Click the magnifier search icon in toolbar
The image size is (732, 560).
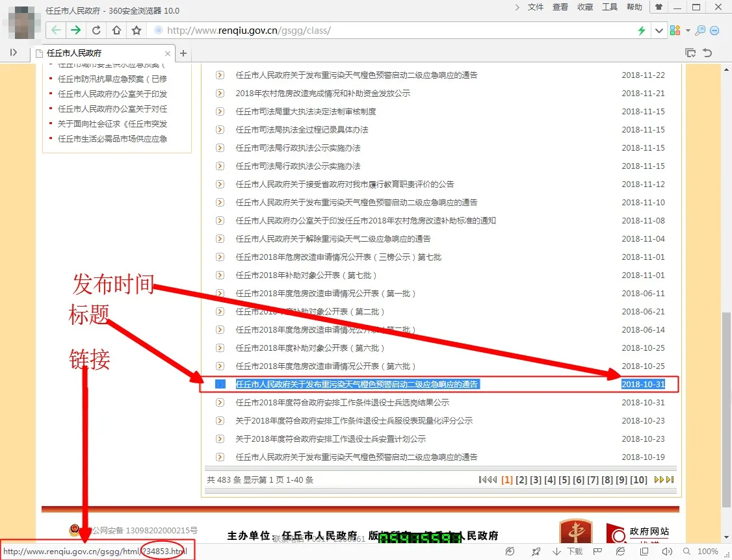(700, 31)
